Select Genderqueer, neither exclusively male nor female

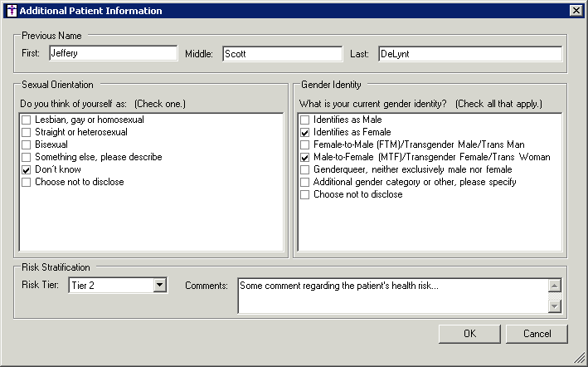pos(305,169)
